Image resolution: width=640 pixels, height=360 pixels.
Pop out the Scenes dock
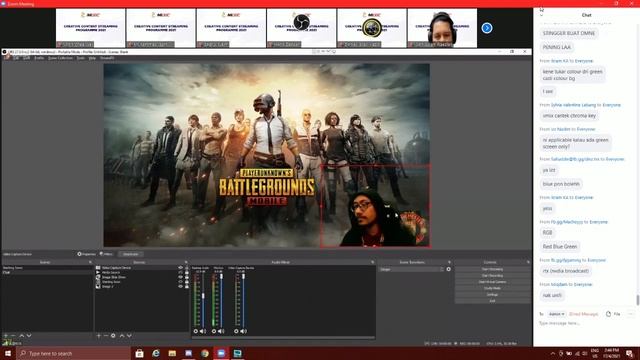coord(90,262)
